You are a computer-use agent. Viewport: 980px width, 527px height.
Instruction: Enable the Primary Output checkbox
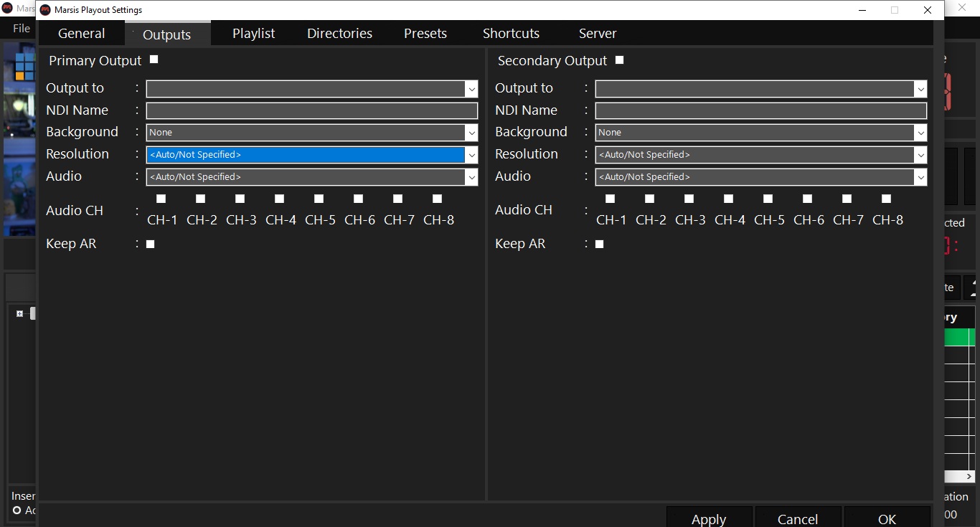pyautogui.click(x=154, y=60)
